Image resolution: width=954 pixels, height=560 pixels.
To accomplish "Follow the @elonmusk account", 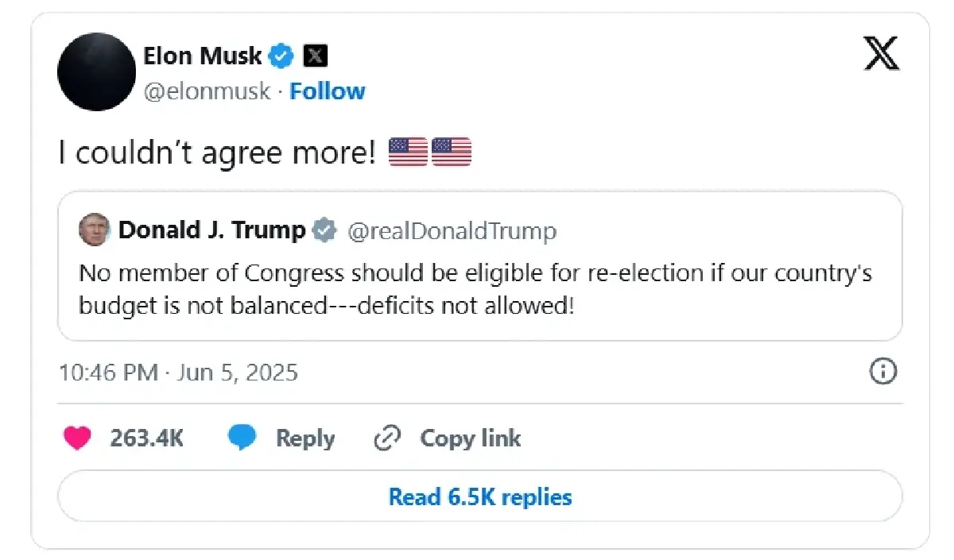I will tap(327, 91).
